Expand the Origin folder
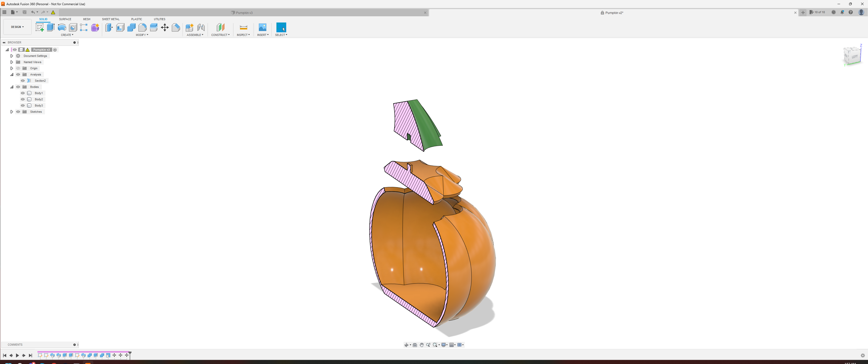 pyautogui.click(x=12, y=68)
